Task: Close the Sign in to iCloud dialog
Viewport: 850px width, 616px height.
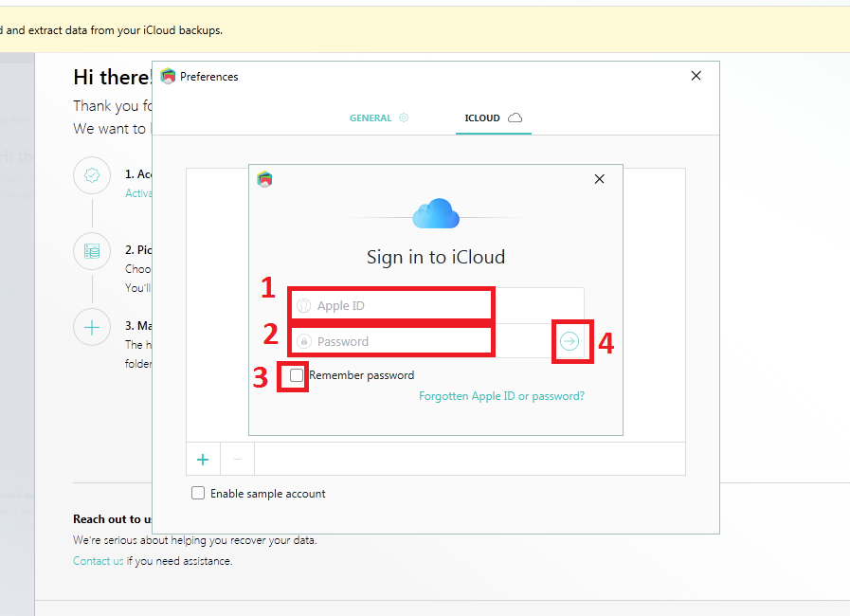Action: (x=599, y=179)
